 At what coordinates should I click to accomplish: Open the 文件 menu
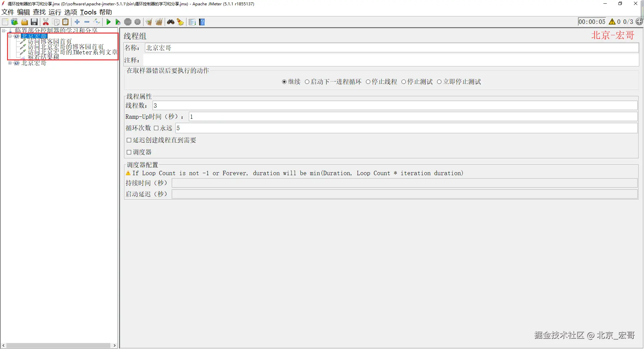8,12
